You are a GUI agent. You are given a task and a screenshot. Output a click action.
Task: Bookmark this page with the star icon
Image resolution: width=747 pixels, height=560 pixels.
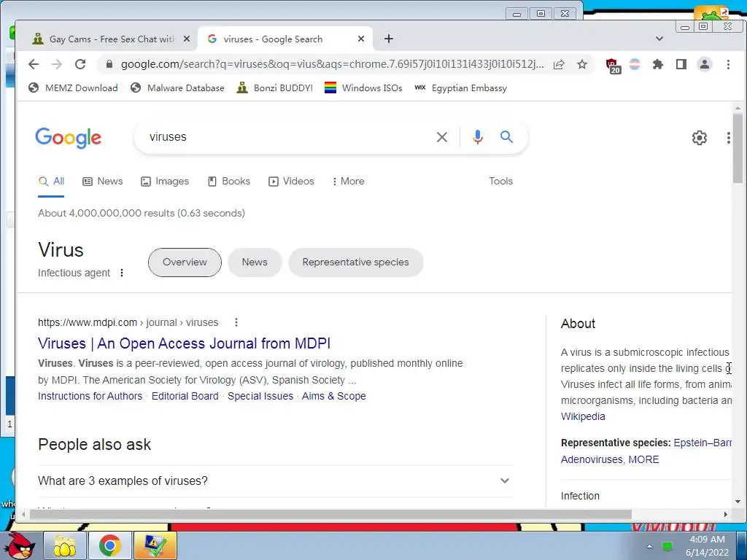click(581, 64)
